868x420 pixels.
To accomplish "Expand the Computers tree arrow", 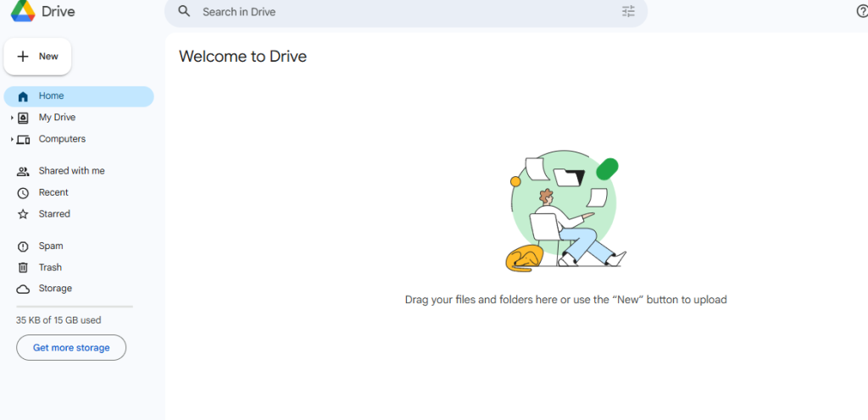I will (x=12, y=139).
